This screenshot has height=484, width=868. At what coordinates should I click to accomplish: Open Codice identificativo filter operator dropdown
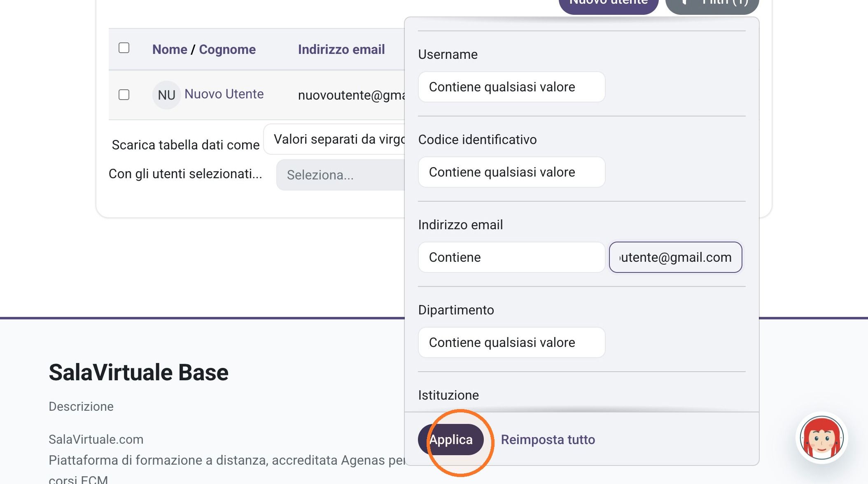coord(511,172)
